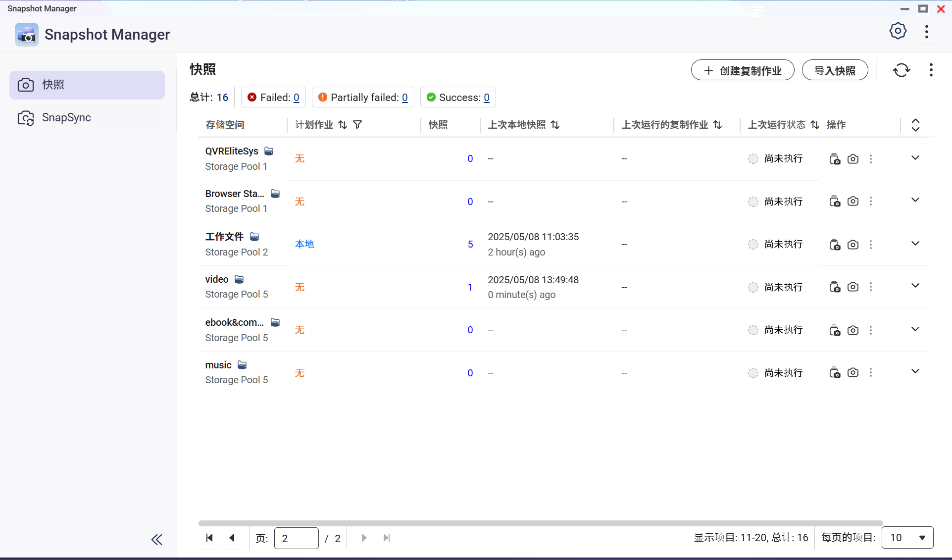Viewport: 952px width, 560px height.
Task: Click the horizontal scrollbar under the table
Action: (541, 523)
